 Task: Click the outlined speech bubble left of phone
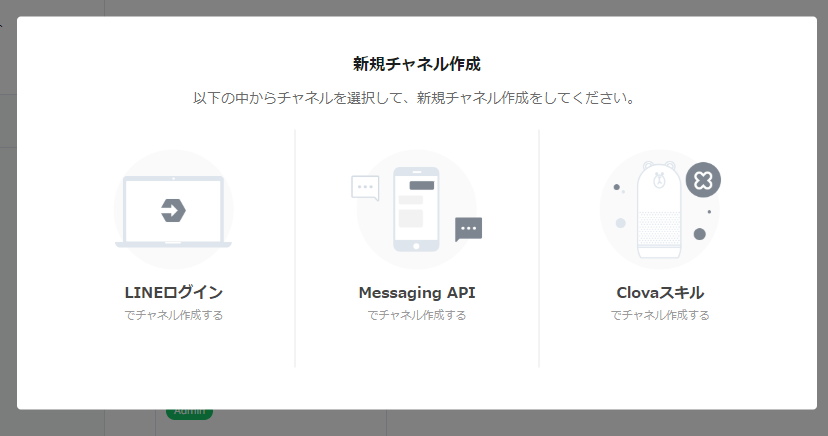tap(365, 188)
